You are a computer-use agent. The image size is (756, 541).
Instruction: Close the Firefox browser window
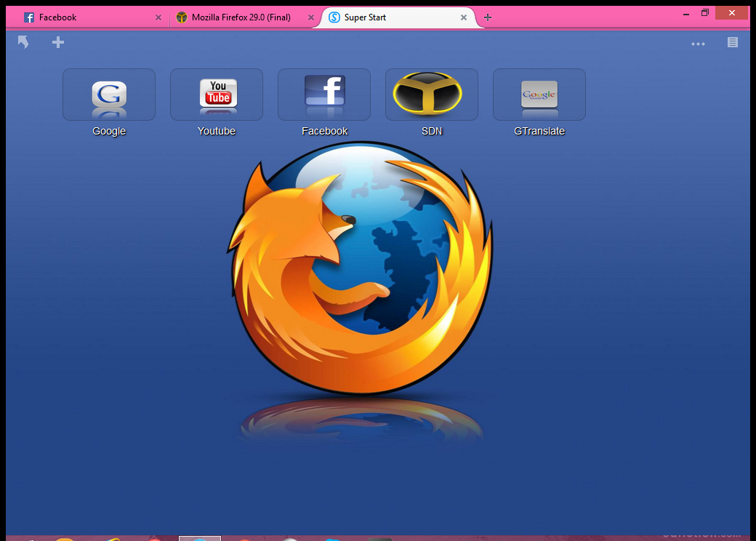[x=731, y=13]
